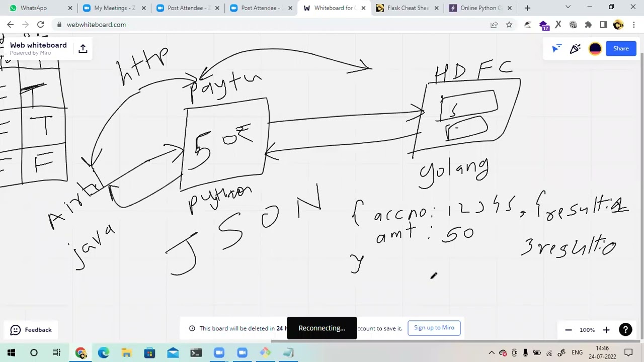644x362 pixels.
Task: Toggle the browser side panel
Action: (x=603, y=25)
